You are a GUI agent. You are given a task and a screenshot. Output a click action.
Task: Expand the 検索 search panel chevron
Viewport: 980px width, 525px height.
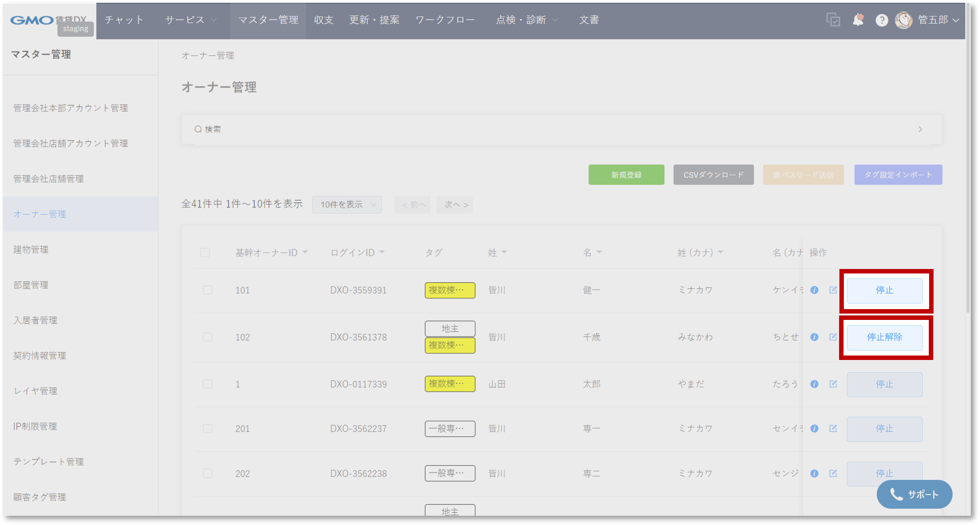point(920,129)
